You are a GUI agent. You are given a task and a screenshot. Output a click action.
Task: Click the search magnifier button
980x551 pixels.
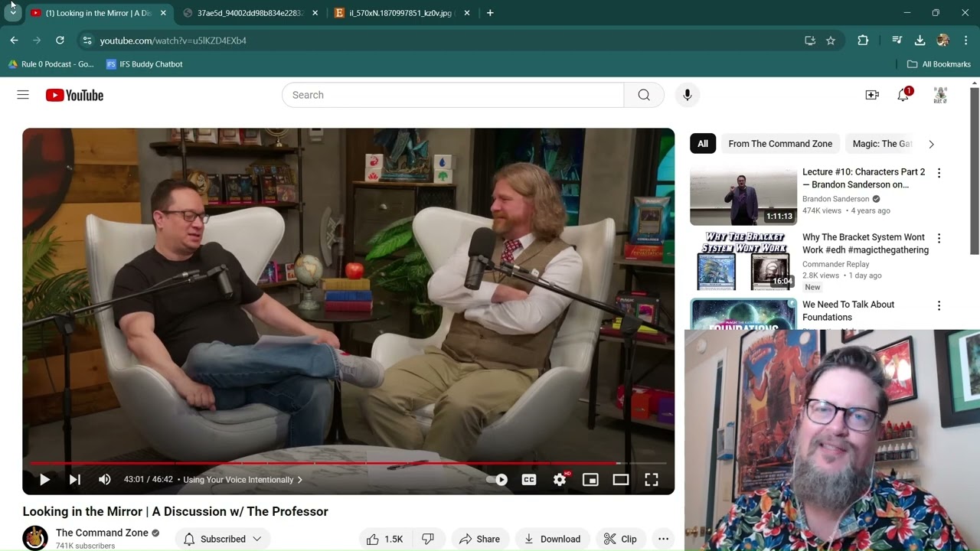[644, 95]
